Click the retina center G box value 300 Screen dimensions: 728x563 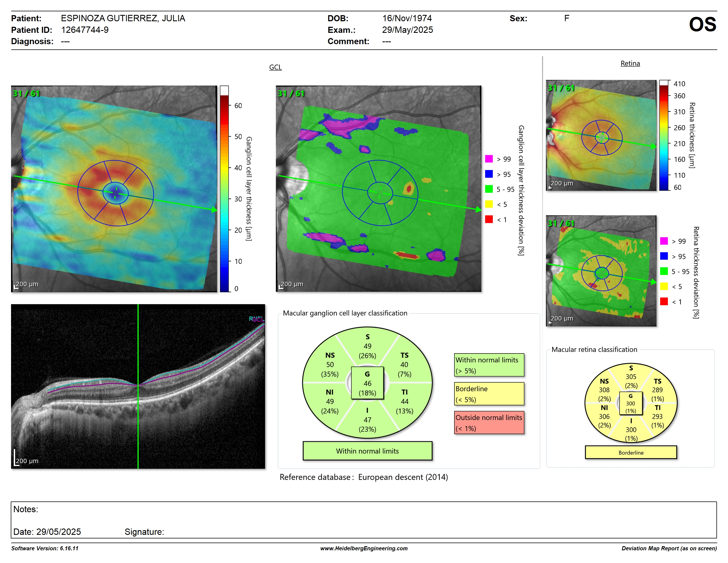630,403
